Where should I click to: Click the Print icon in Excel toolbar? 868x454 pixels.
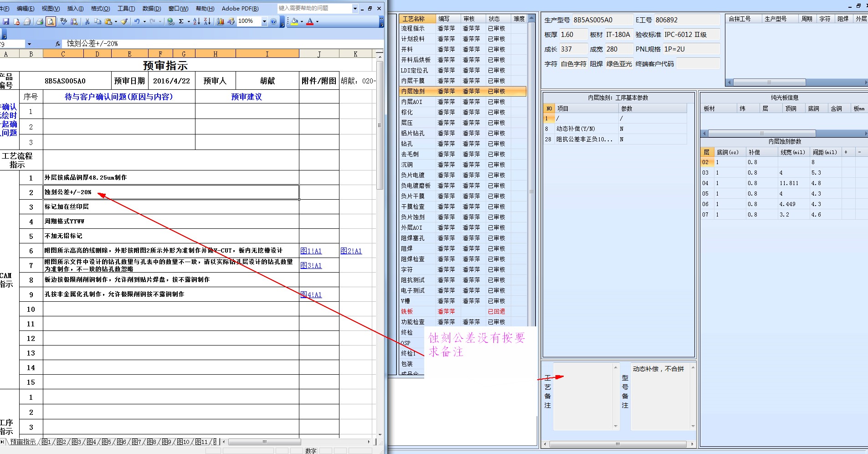point(40,21)
